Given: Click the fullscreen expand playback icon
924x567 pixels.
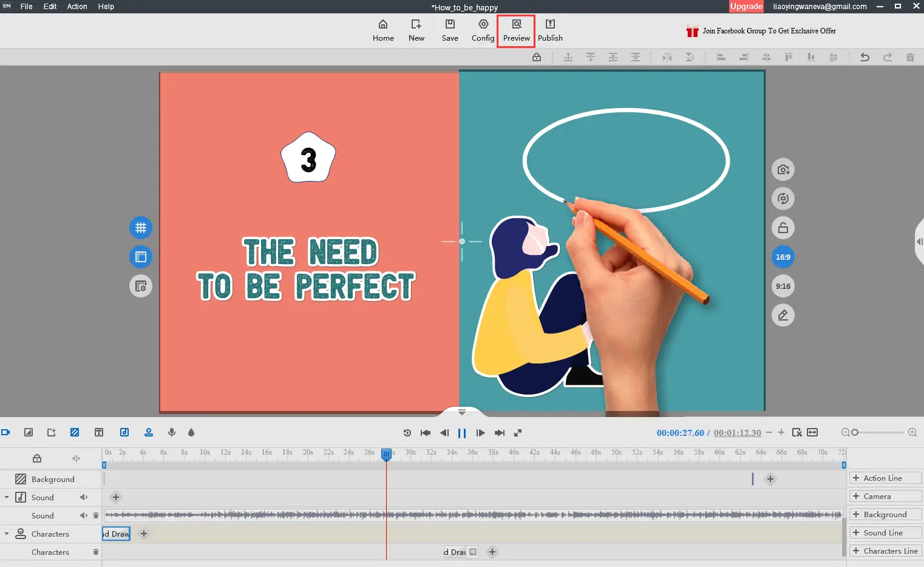Looking at the screenshot, I should pos(518,433).
